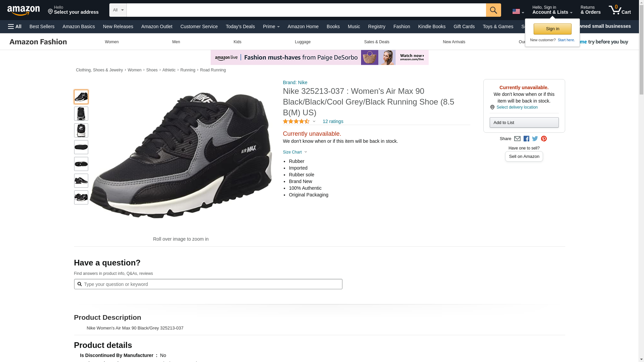Expand the star rating breakdown arrow
This screenshot has width=644, height=362.
pyautogui.click(x=314, y=121)
